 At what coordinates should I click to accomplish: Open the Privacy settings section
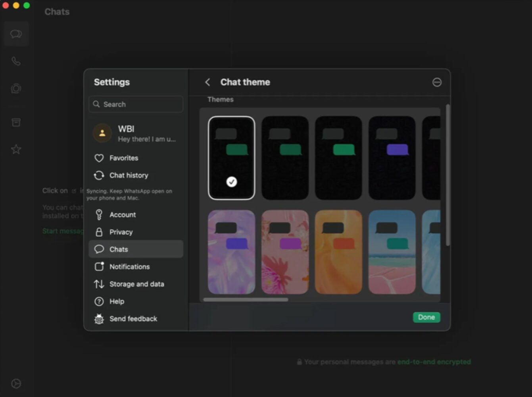[x=121, y=232]
